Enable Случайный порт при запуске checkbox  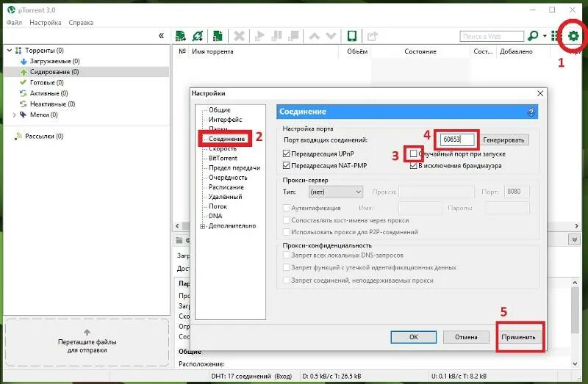point(413,153)
